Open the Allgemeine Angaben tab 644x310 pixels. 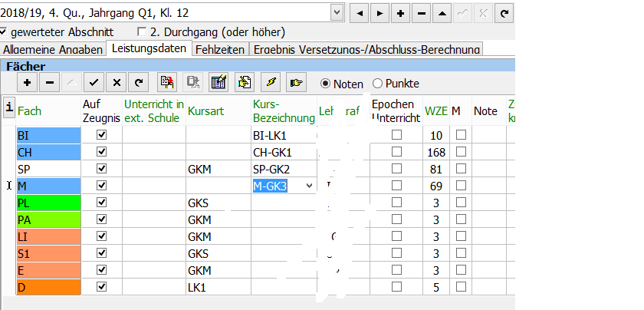[x=53, y=50]
